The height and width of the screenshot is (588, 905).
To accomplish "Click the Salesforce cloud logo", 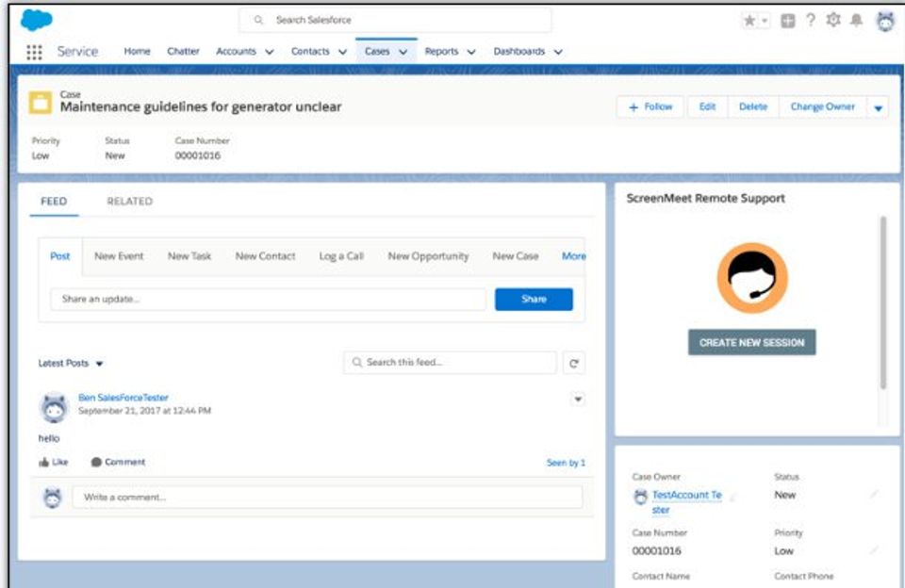I will coord(37,20).
